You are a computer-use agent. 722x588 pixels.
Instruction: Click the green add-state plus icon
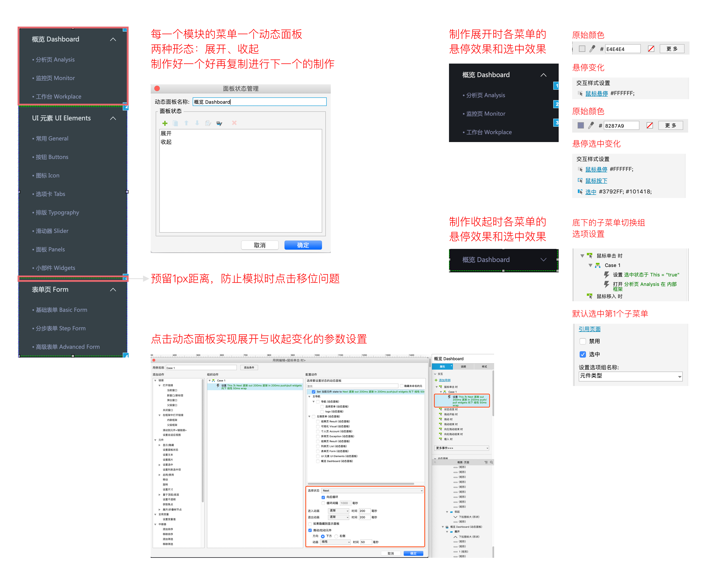(165, 123)
